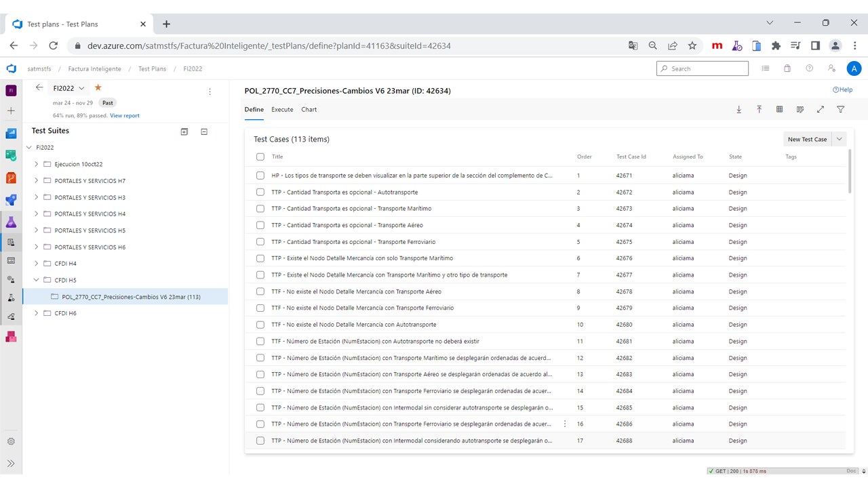Open the View report link
Viewport: 868px width, 488px height.
pyautogui.click(x=125, y=116)
